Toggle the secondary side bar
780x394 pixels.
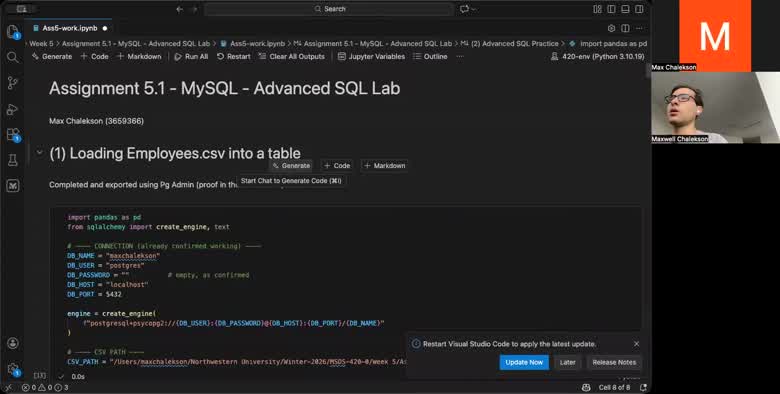(x=639, y=9)
